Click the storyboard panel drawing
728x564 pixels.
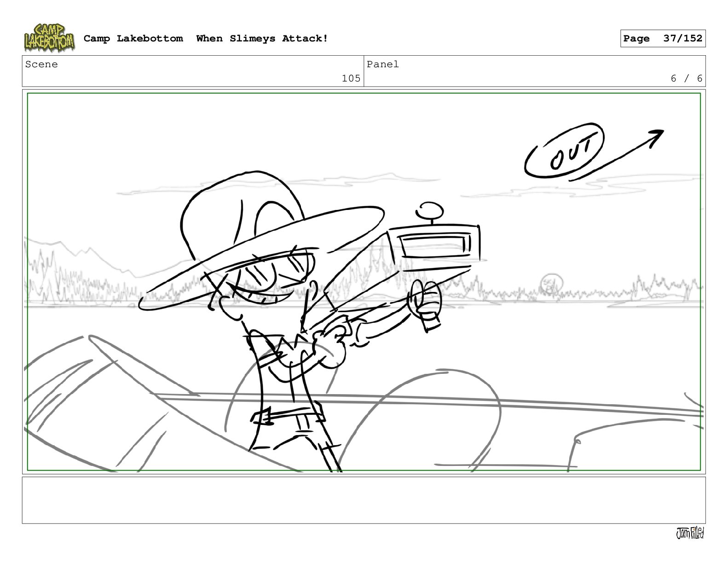click(364, 282)
